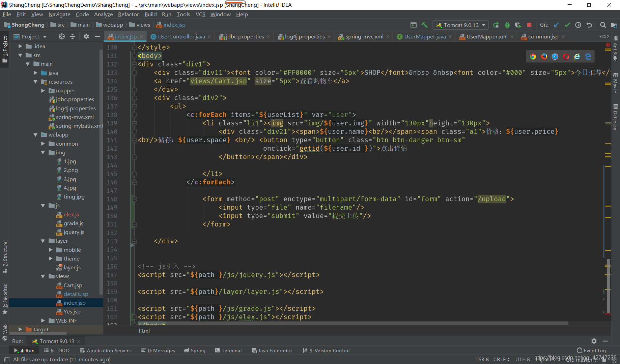Open Search Everywhere magnifier
The width and height of the screenshot is (620, 364).
pos(603,25)
